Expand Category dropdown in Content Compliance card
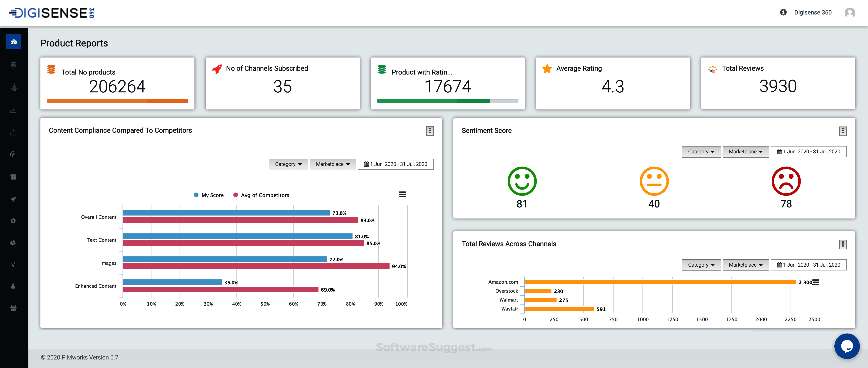The height and width of the screenshot is (368, 868). coord(288,164)
